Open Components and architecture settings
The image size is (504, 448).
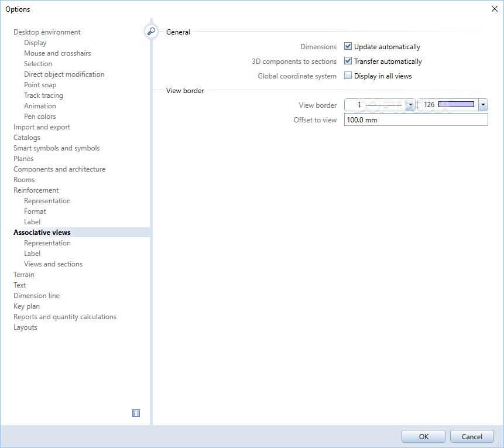point(60,169)
